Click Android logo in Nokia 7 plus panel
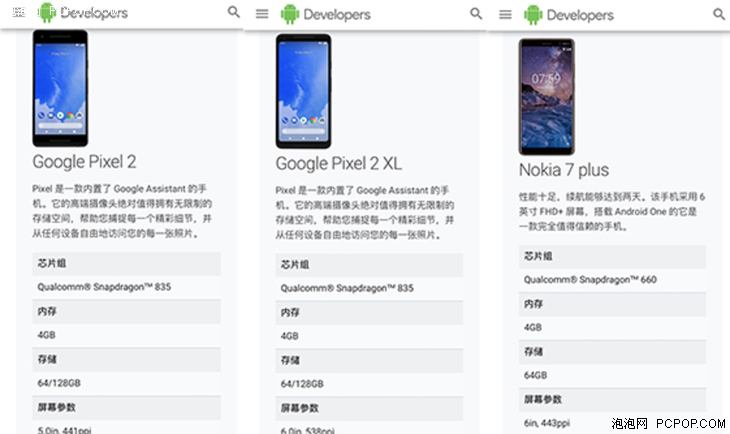The image size is (730, 434). [x=533, y=15]
